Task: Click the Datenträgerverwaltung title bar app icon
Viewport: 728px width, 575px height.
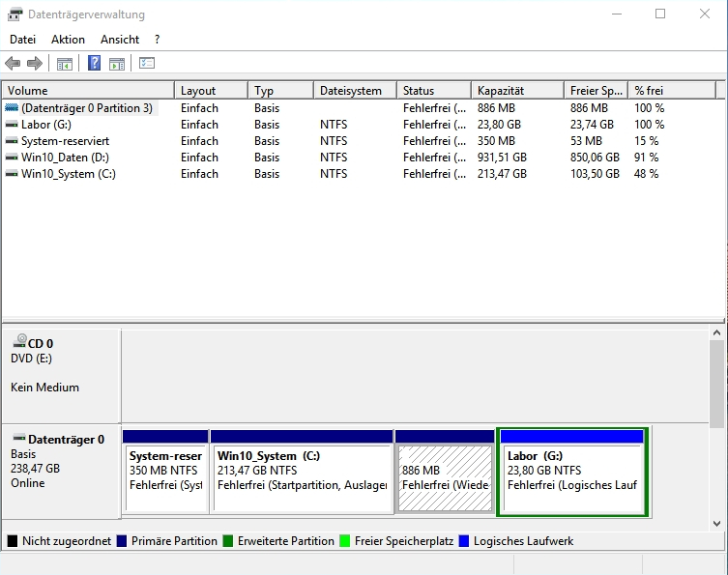Action: coord(15,14)
